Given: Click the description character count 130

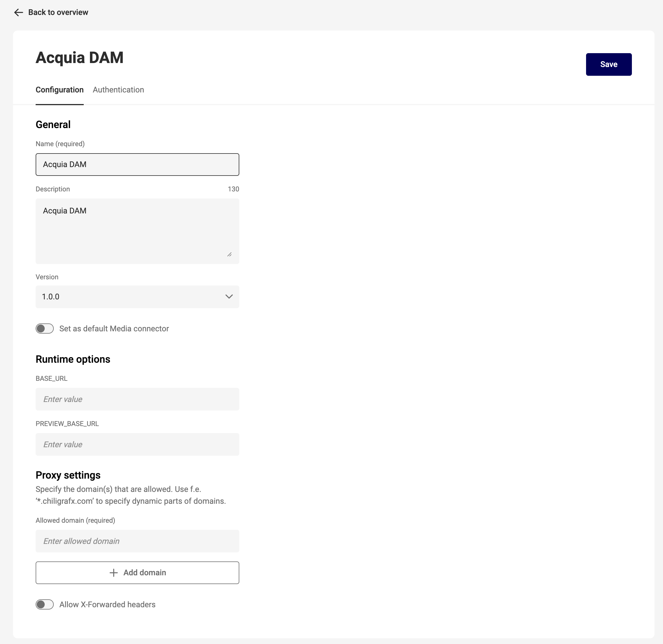Looking at the screenshot, I should [x=233, y=189].
